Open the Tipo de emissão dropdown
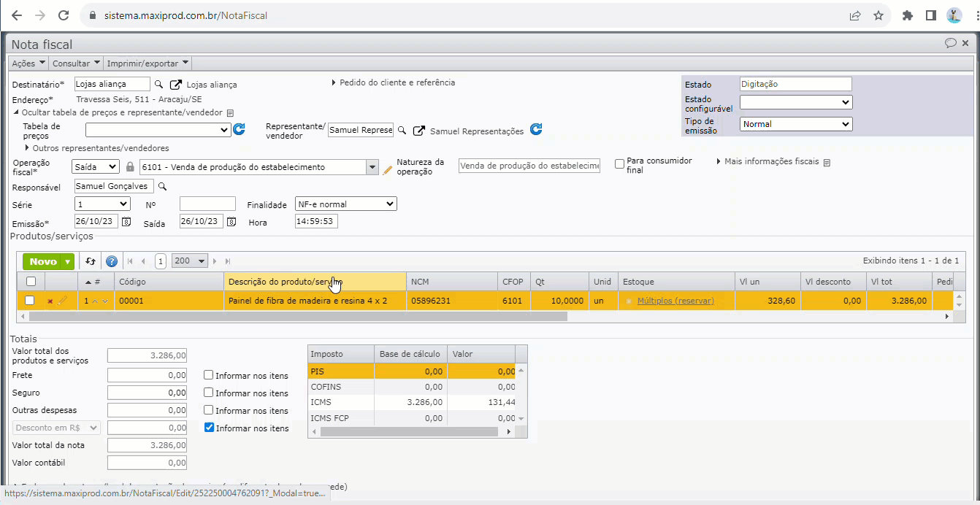The height and width of the screenshot is (505, 980). click(795, 124)
